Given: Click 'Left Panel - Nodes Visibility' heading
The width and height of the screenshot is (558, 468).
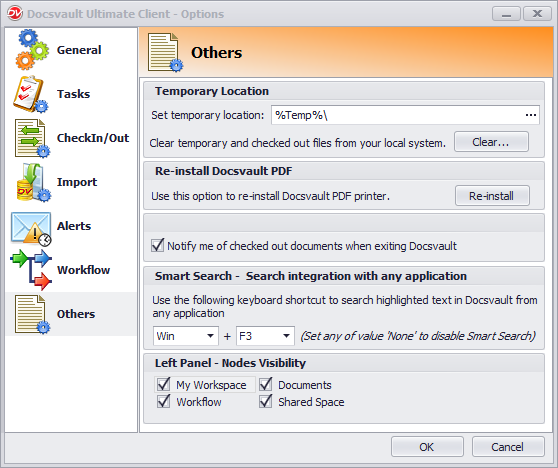Looking at the screenshot, I should 230,363.
